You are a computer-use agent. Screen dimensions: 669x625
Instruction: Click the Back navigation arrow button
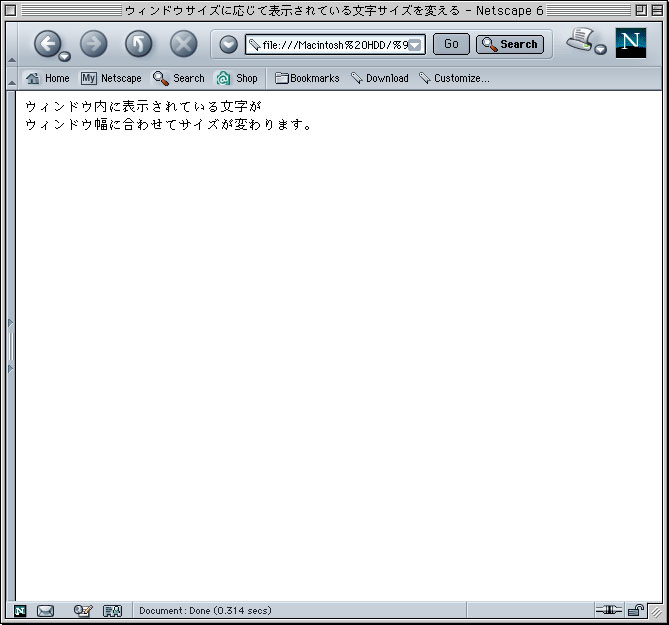point(47,44)
